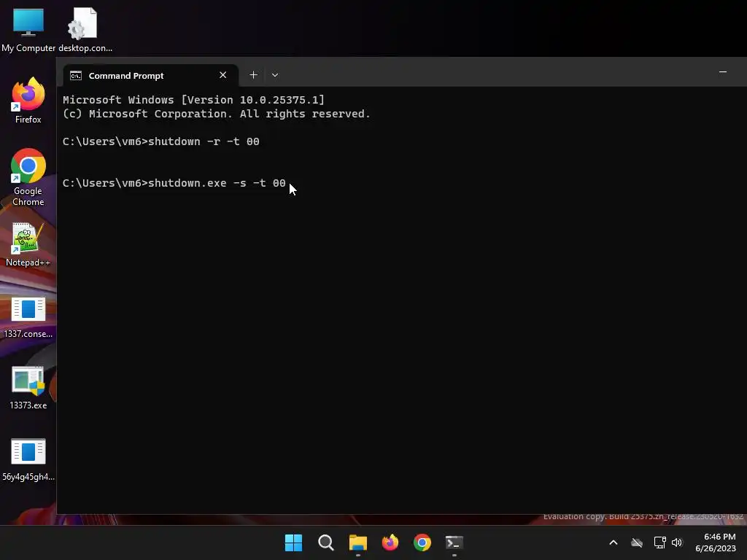Open File Explorer from the taskbar
Image resolution: width=747 pixels, height=560 pixels.
coord(357,542)
